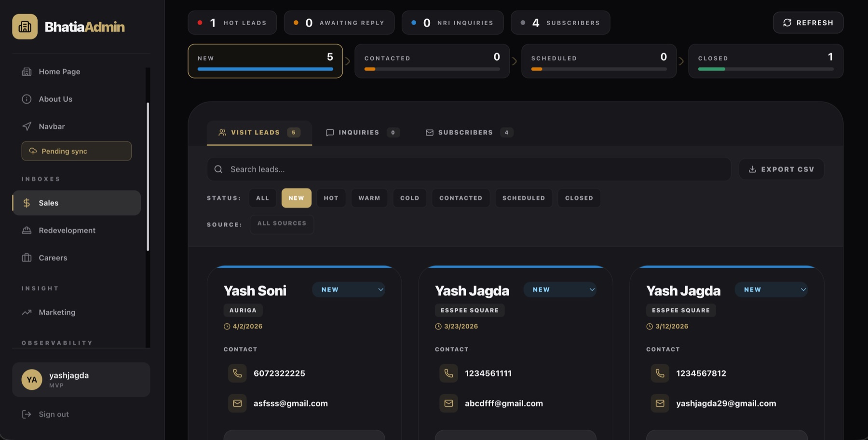The image size is (868, 440).
Task: Click the search magnifier icon
Action: tap(218, 169)
